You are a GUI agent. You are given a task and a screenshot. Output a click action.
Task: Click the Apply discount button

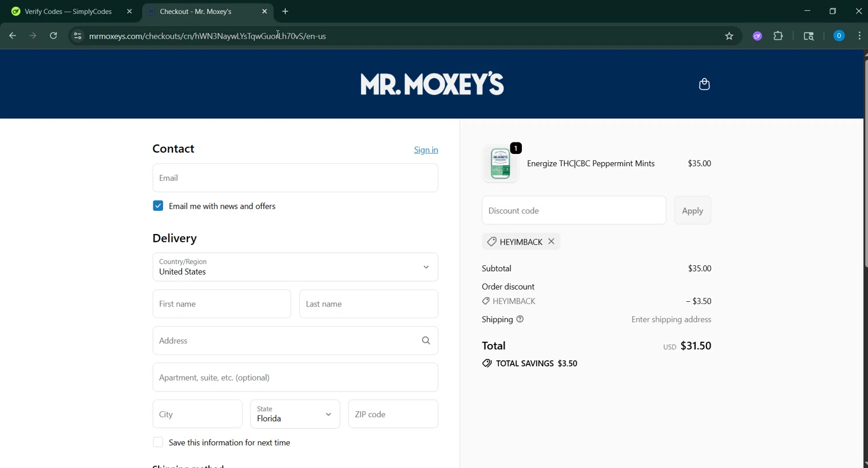click(693, 211)
